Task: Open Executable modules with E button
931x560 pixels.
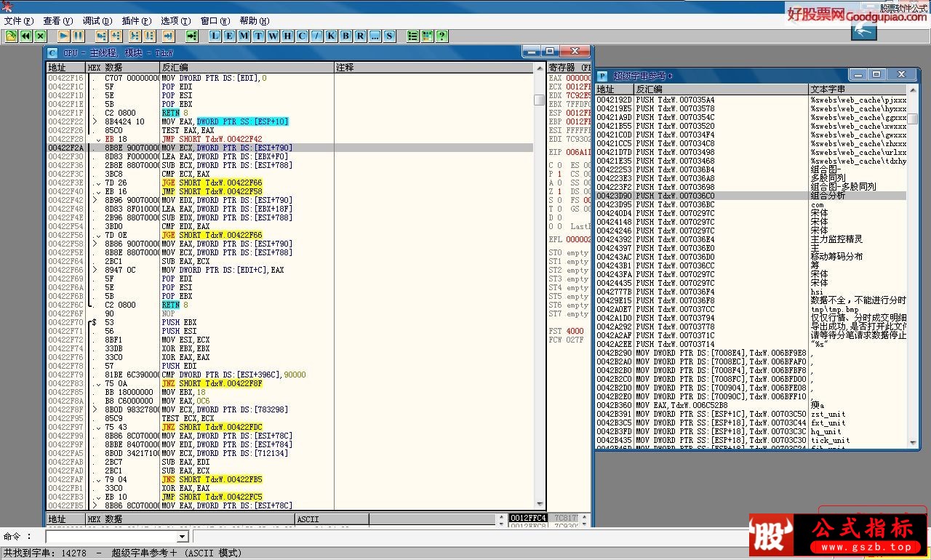Action: (230, 36)
